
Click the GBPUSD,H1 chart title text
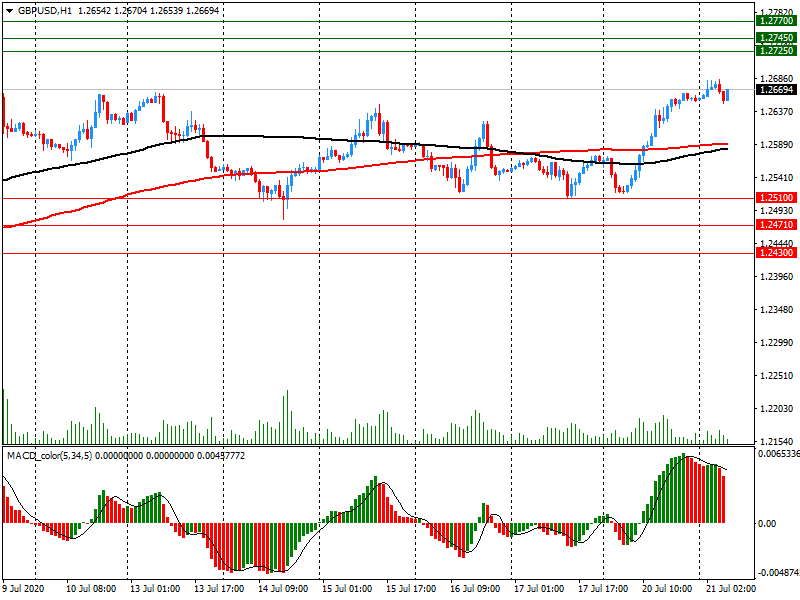44,9
